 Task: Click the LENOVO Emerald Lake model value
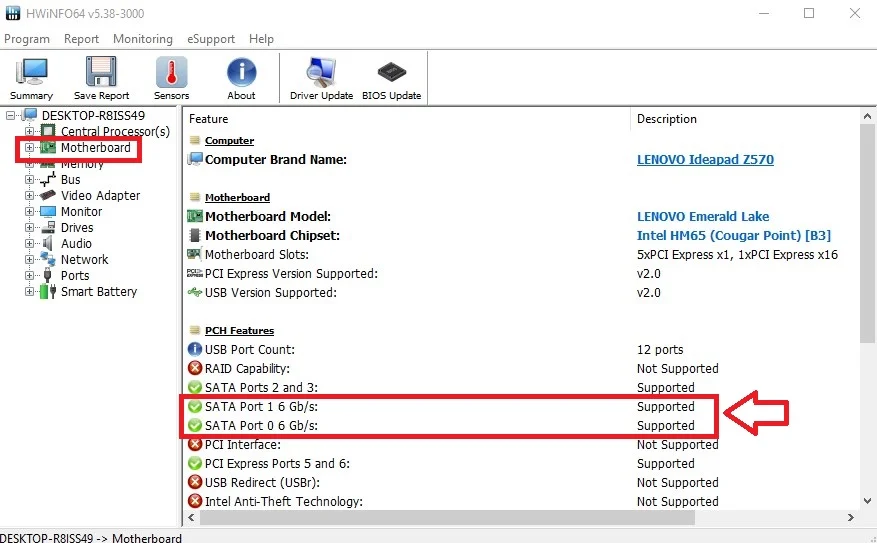pyautogui.click(x=703, y=216)
